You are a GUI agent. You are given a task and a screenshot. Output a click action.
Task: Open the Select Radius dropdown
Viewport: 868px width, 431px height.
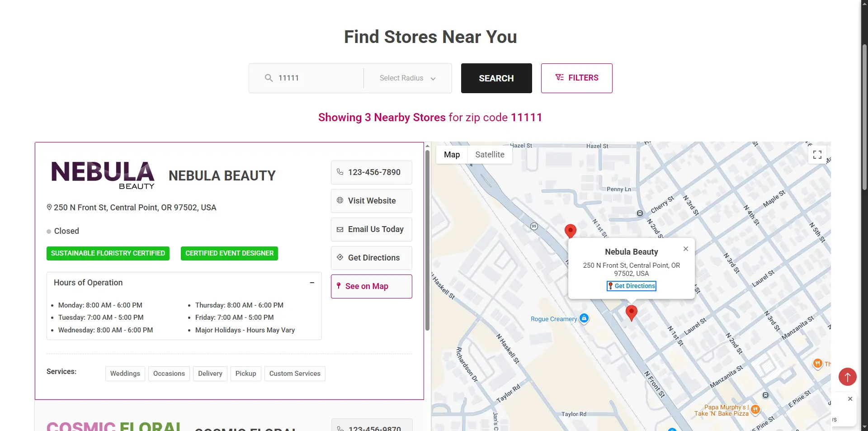[407, 78]
